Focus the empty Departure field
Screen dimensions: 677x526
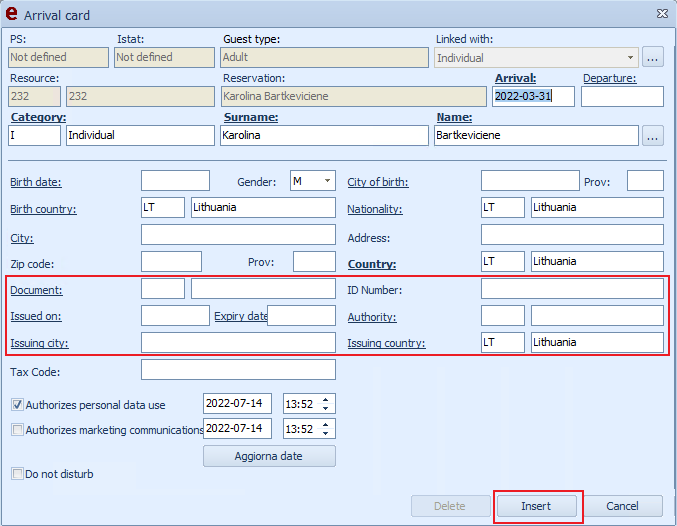point(622,96)
